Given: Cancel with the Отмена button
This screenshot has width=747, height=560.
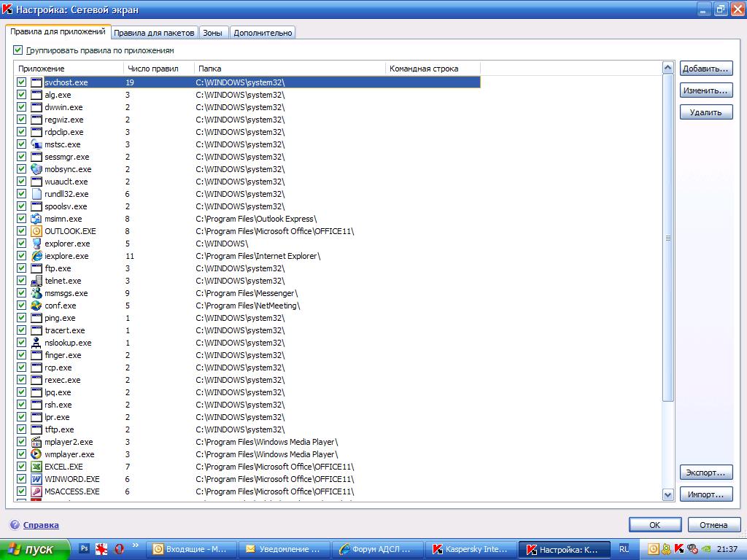Looking at the screenshot, I should tap(713, 525).
